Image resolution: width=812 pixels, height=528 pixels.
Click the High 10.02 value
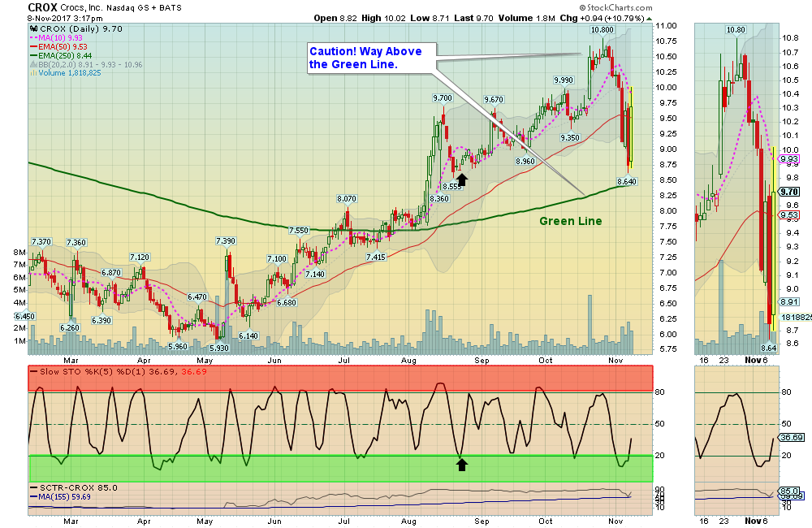[x=384, y=18]
